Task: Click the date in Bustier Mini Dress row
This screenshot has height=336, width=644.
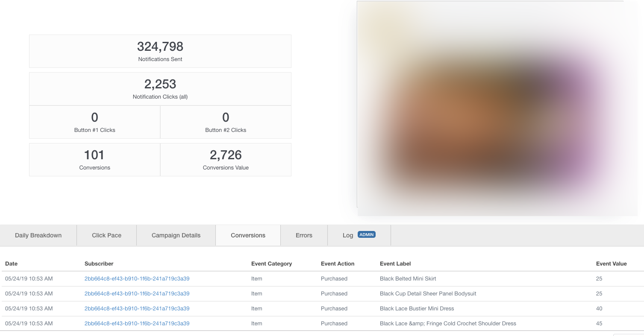Action: coord(29,309)
